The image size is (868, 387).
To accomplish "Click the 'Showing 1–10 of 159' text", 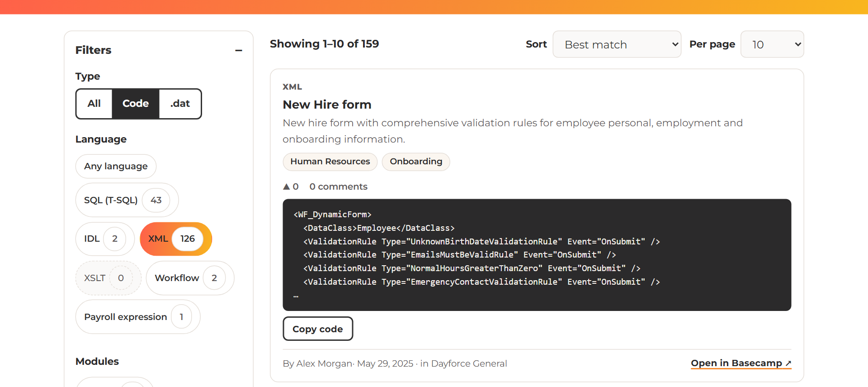I will coord(324,44).
